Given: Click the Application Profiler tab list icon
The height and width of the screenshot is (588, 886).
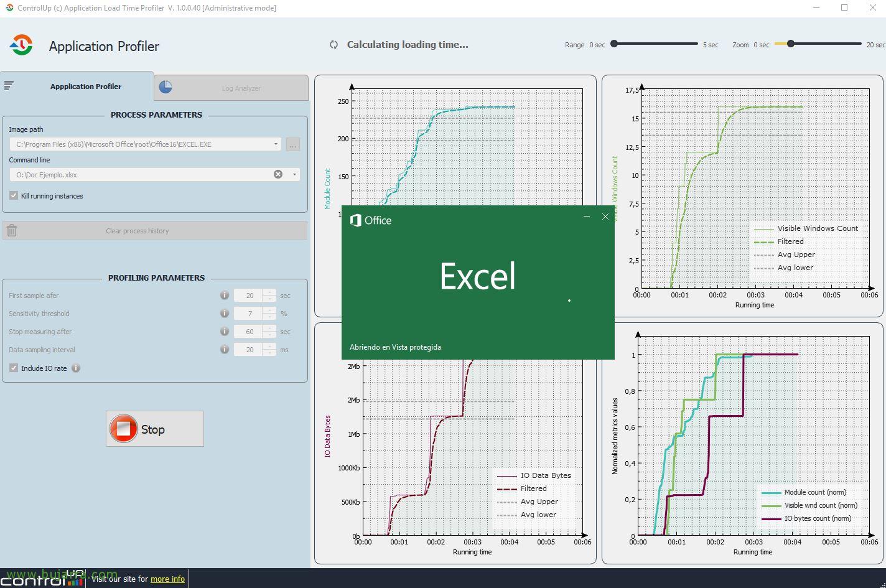Looking at the screenshot, I should (x=9, y=86).
